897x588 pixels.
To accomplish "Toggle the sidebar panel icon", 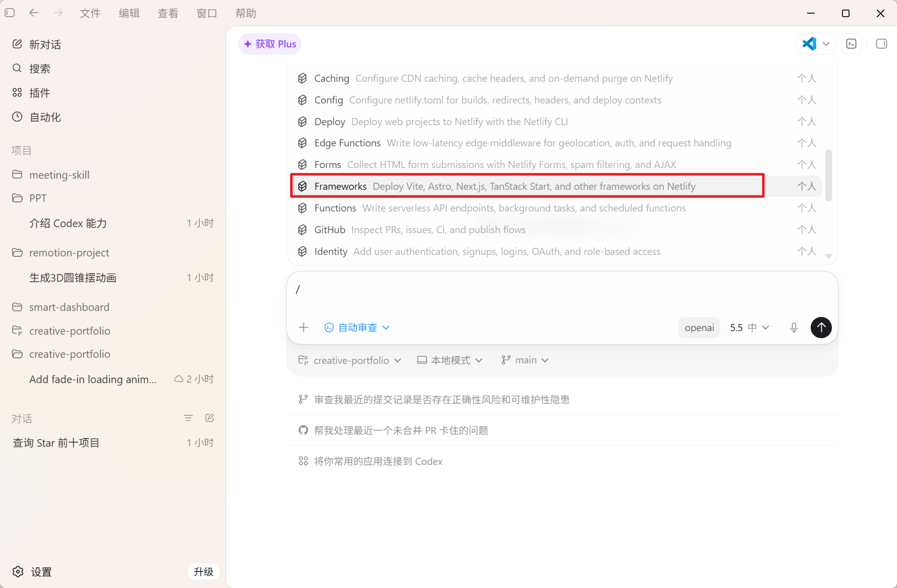I will [10, 13].
